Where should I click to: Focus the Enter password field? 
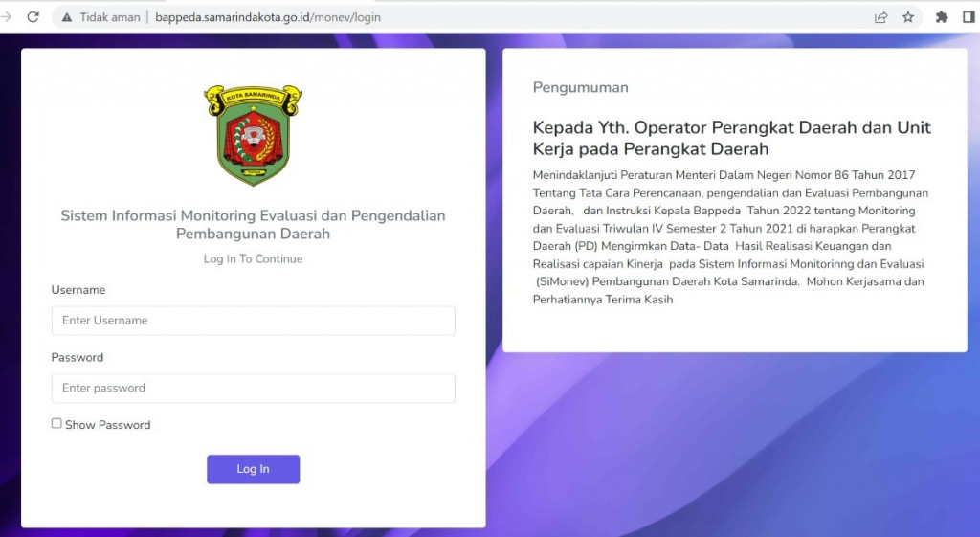(253, 389)
